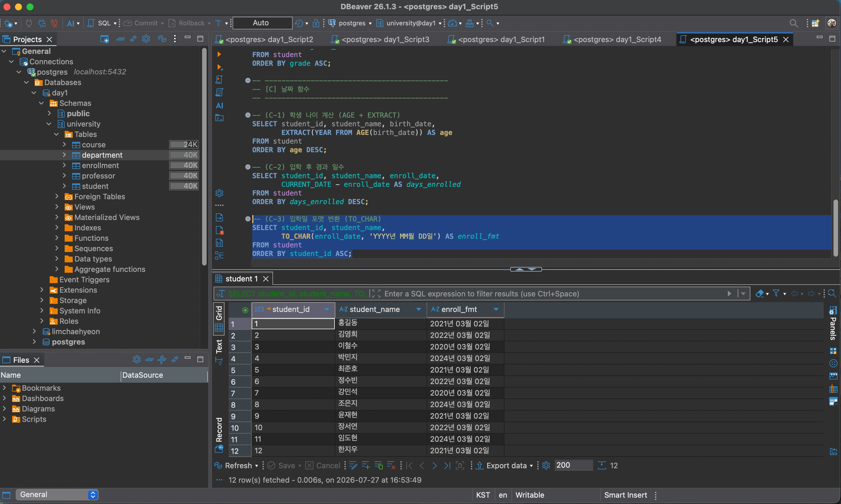Click the eraser clear-filter icon in results

759,294
